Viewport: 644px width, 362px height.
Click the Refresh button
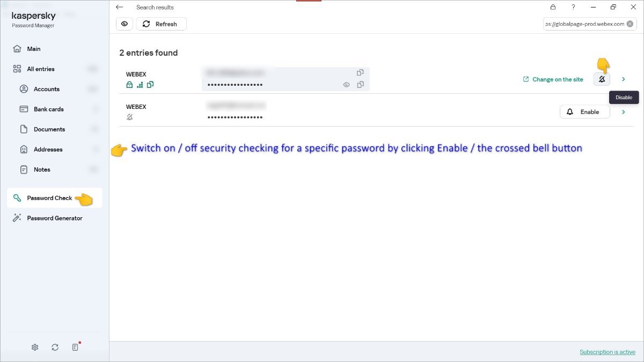[x=161, y=24]
